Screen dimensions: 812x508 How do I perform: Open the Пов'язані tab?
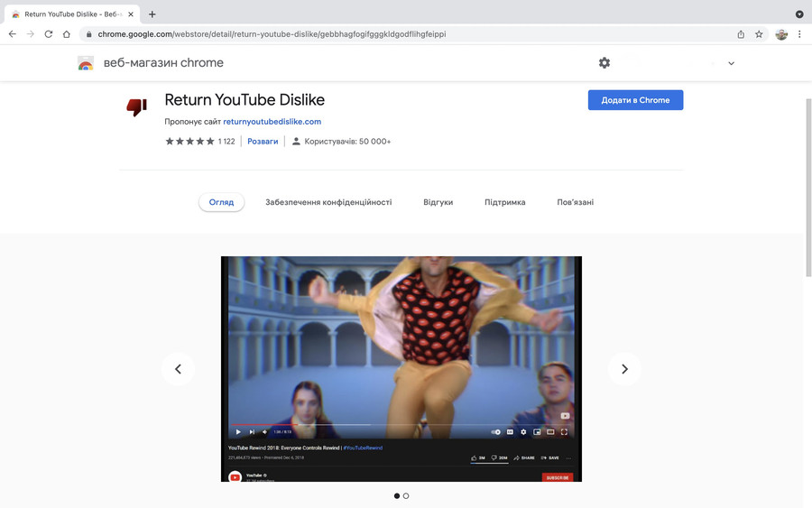[x=576, y=202]
